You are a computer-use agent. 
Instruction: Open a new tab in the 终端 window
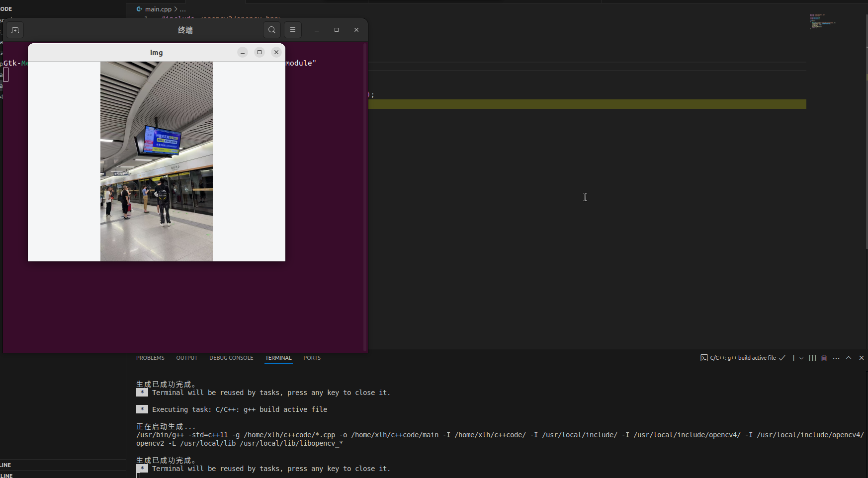pyautogui.click(x=15, y=30)
